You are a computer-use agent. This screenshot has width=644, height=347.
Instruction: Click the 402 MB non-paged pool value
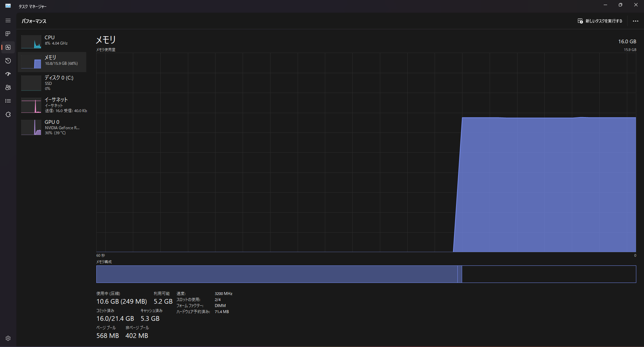pos(137,336)
